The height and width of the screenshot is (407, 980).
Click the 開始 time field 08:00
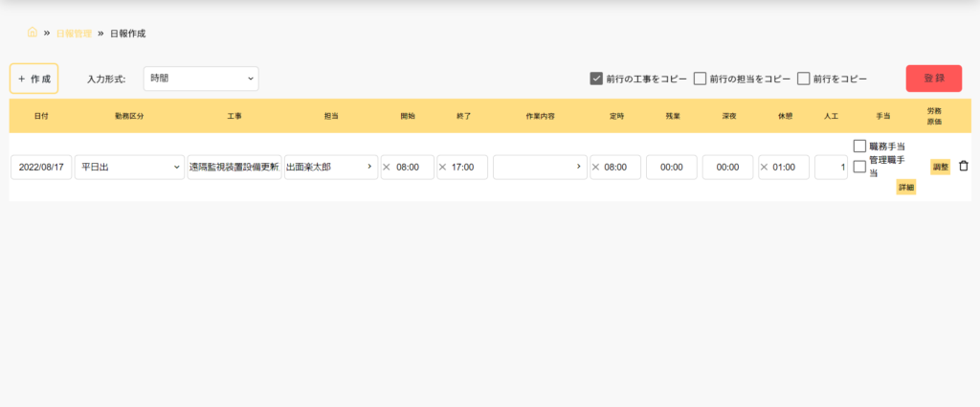tap(407, 167)
